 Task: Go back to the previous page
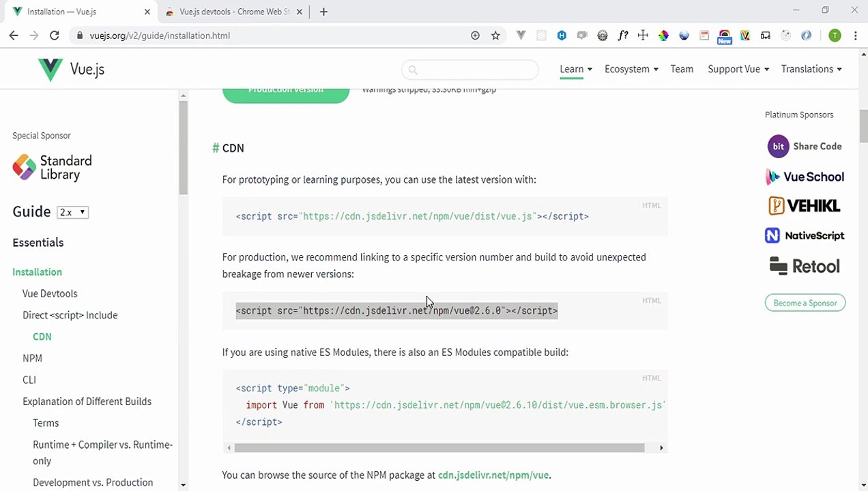click(14, 35)
